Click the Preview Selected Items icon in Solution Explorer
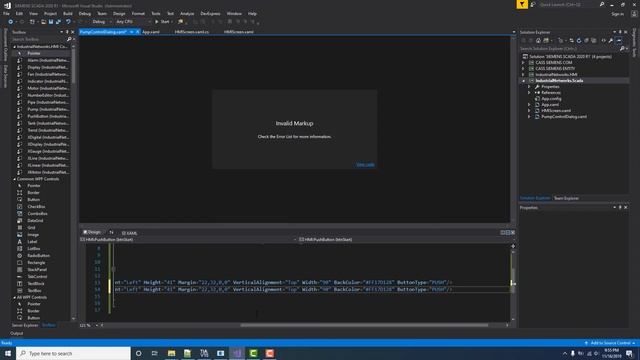The image size is (640, 360). coord(619,40)
